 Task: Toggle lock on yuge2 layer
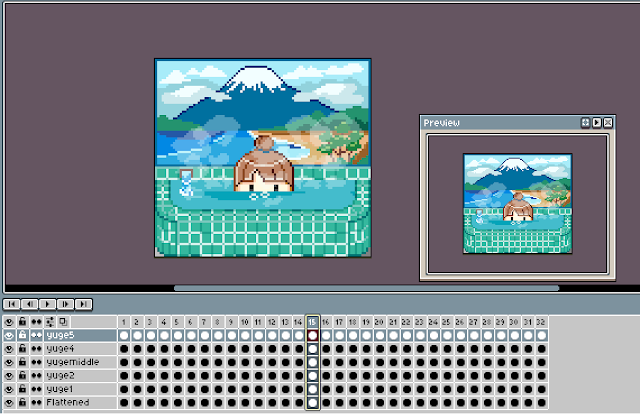[22, 375]
